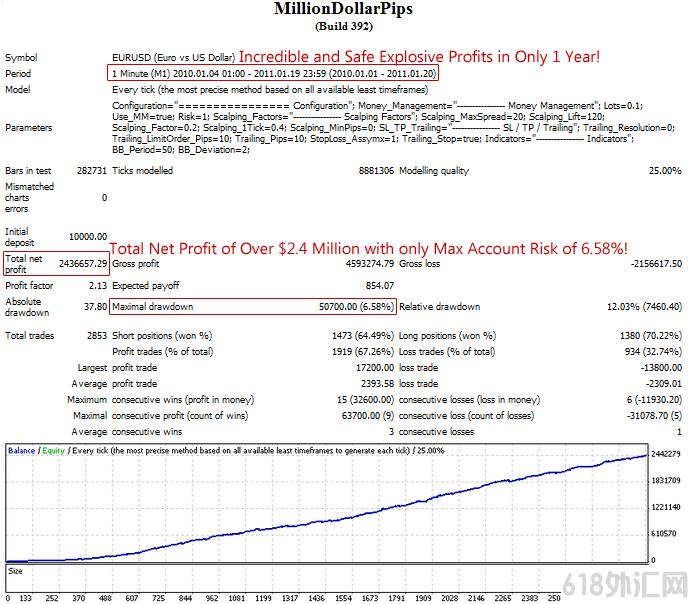This screenshot has height=604, width=690.
Task: Click consecutive profit value '63700.00 (9)'
Action: [x=368, y=415]
